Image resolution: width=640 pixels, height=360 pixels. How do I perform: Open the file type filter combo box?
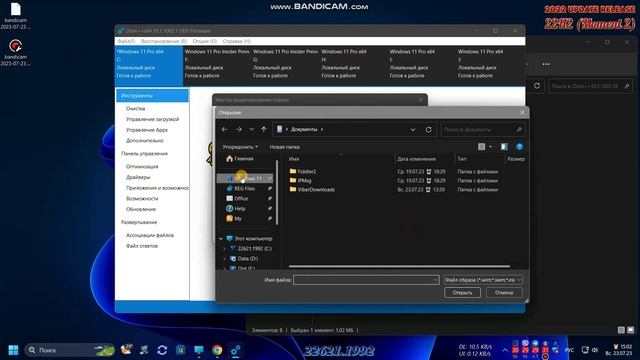[x=483, y=280]
